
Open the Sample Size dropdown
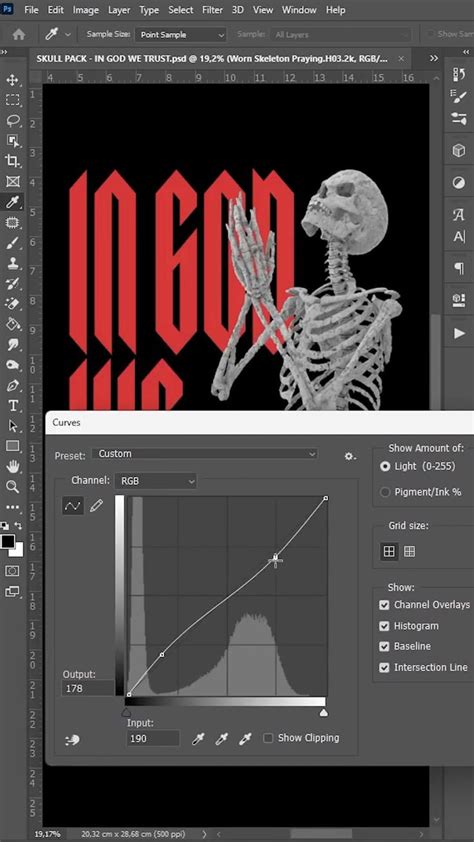click(x=181, y=34)
